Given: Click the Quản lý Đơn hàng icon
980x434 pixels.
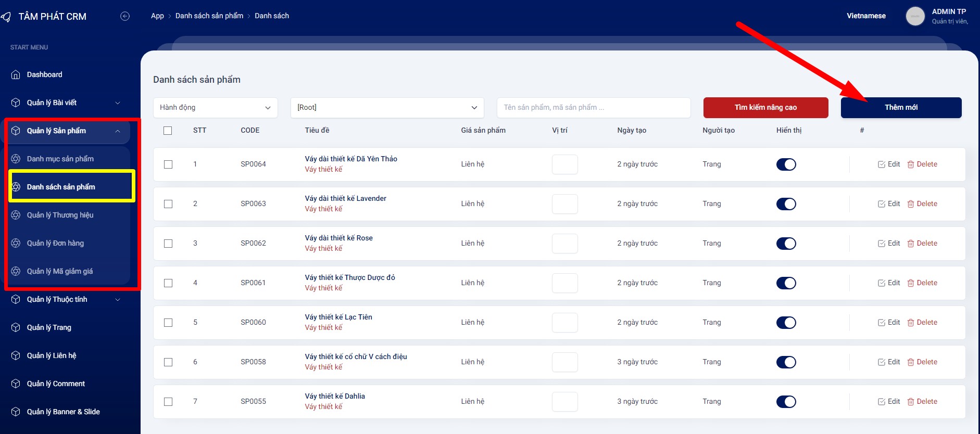Looking at the screenshot, I should tap(16, 243).
